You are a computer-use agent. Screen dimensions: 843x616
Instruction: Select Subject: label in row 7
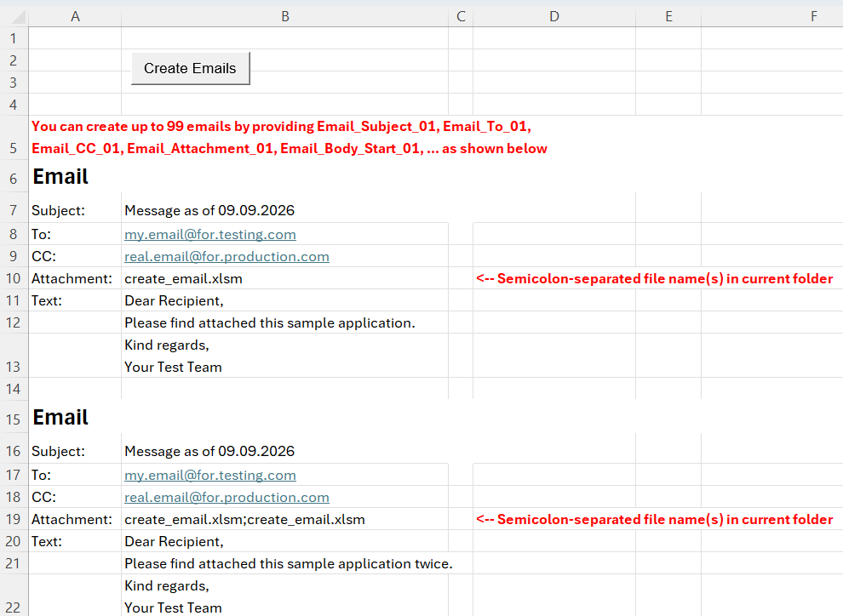coord(58,210)
